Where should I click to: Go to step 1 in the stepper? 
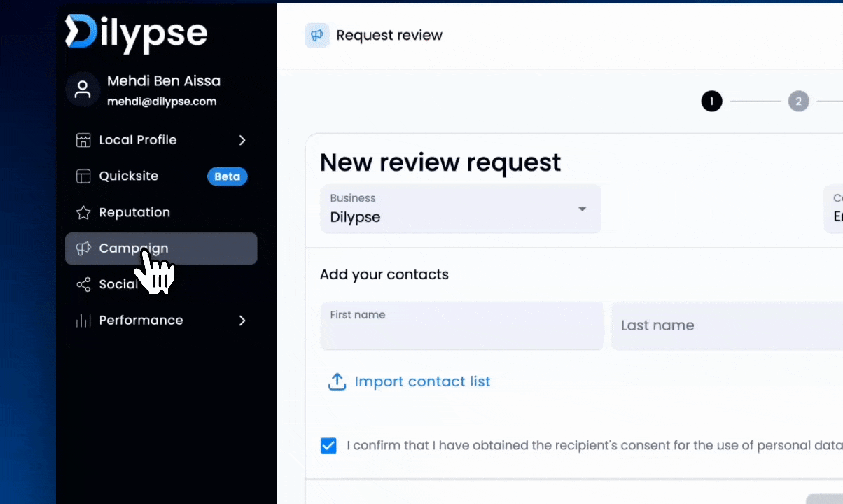(711, 101)
